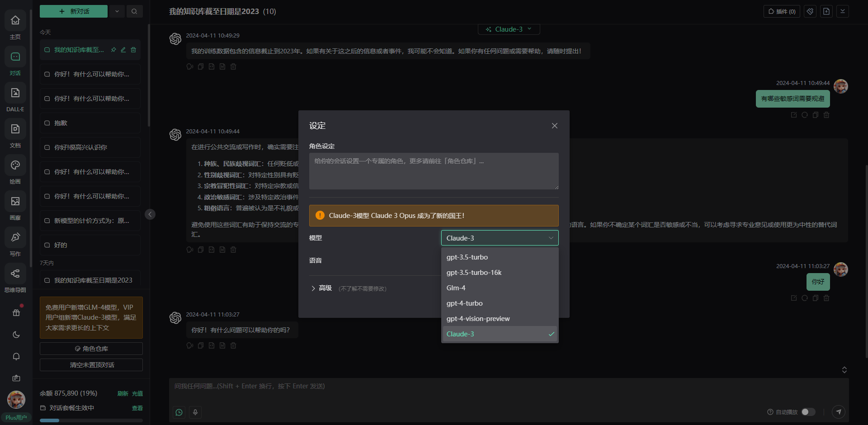Screen dimensions: 868x425
Task: Collapse the conversation list with the arrow button
Action: (150, 214)
